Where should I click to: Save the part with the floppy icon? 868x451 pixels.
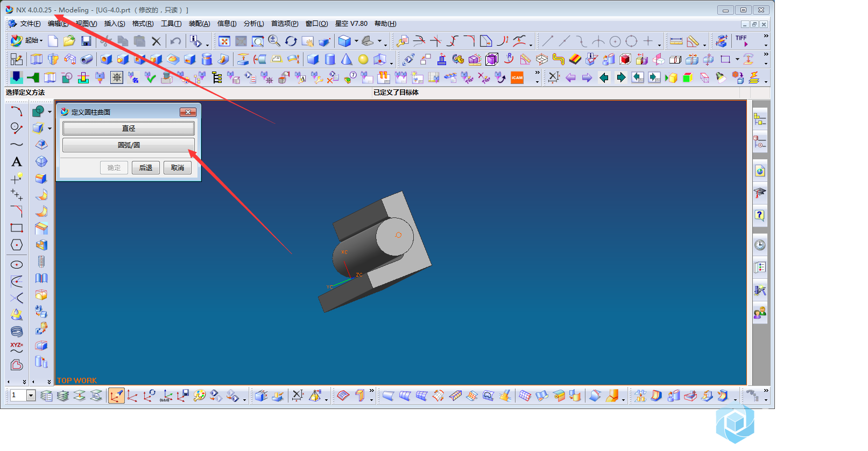pyautogui.click(x=86, y=41)
